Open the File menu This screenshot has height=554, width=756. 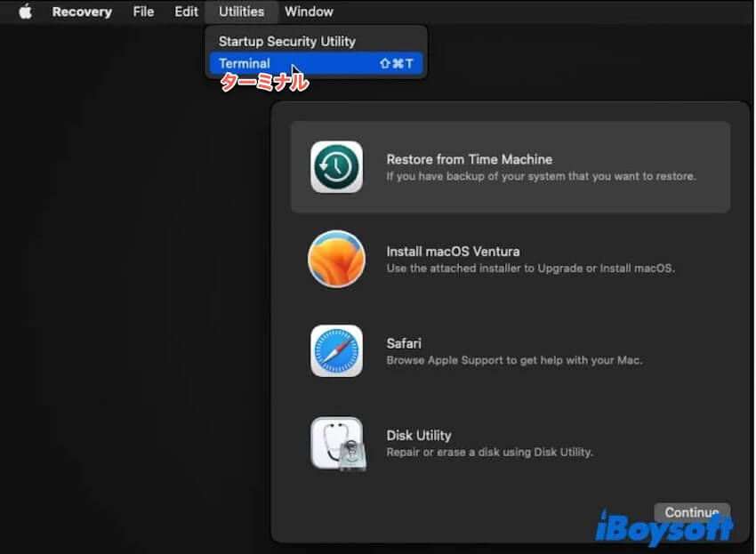point(143,12)
